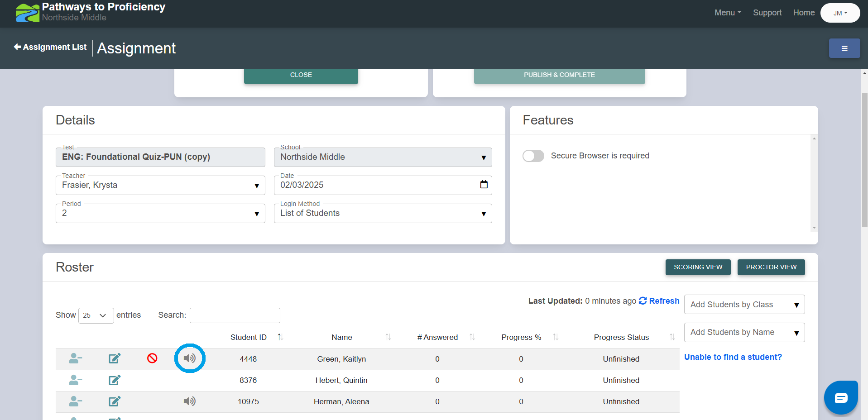Edit the Green, Kaitlyn row
This screenshot has height=420, width=868.
[115, 358]
